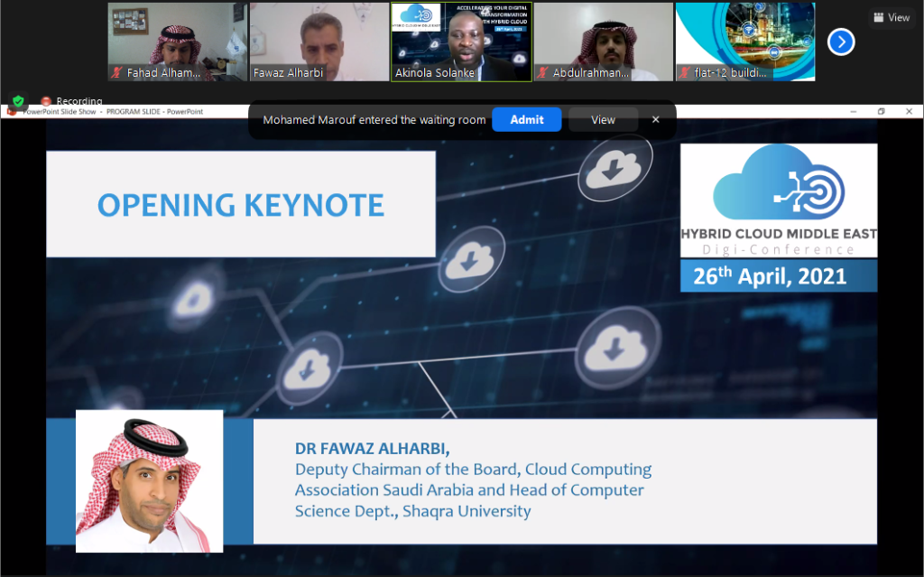Image resolution: width=924 pixels, height=577 pixels.
Task: Click muted mic icon on Fahad Alham
Action: 116,73
